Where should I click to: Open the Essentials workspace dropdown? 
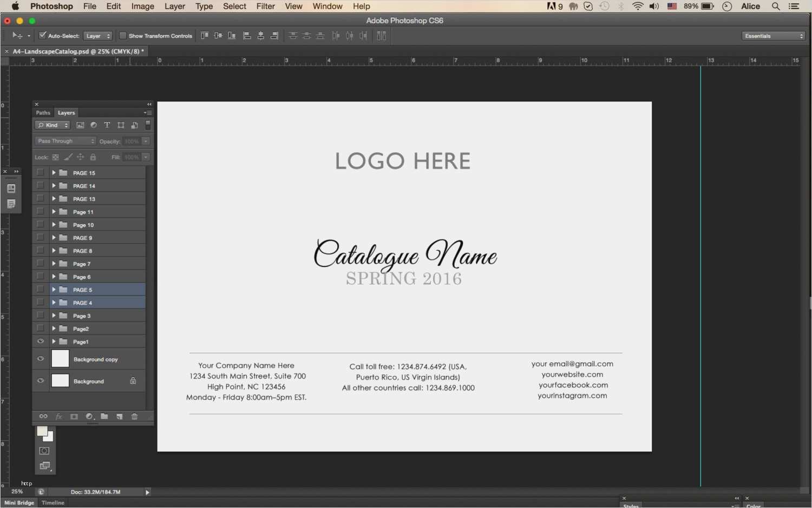point(774,36)
